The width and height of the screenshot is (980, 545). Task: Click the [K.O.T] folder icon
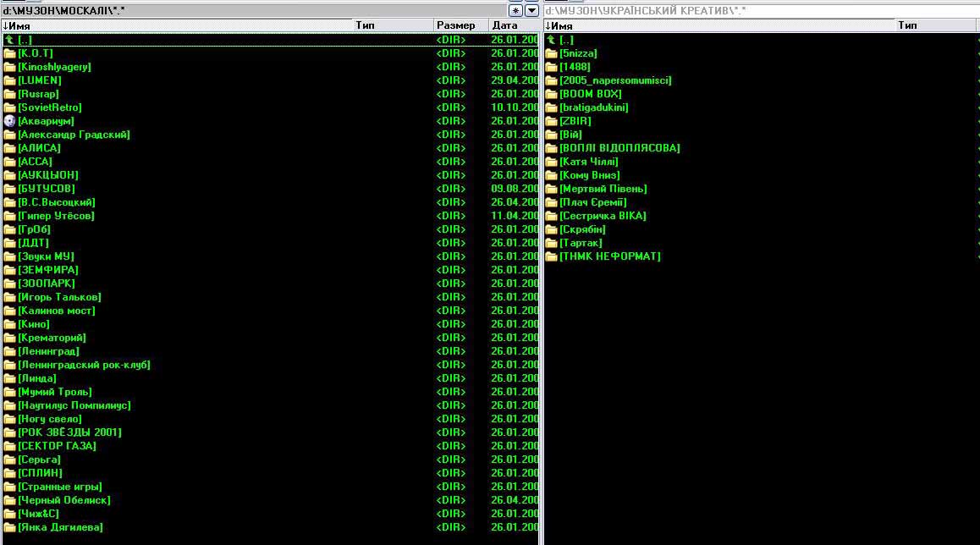point(9,53)
